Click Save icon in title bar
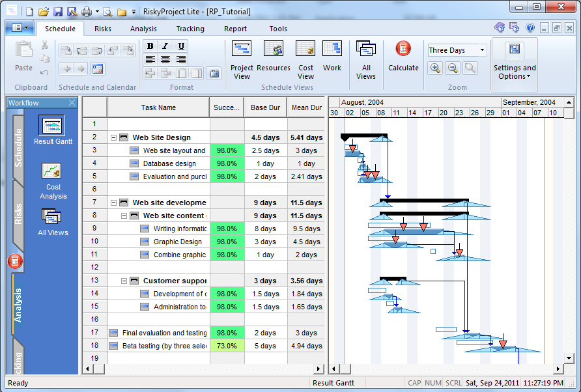The height and width of the screenshot is (392, 581). pos(58,12)
